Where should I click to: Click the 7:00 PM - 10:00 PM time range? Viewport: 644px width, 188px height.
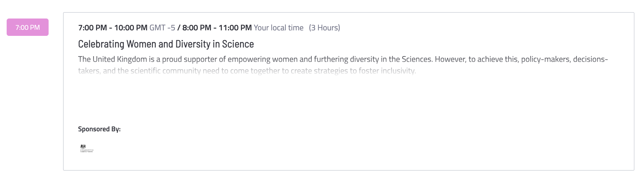click(x=113, y=28)
